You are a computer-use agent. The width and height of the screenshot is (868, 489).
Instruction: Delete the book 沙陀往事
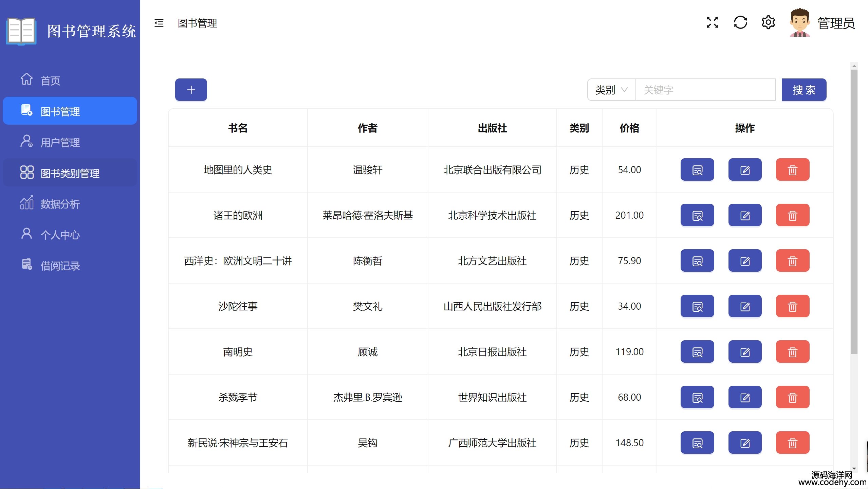[793, 306]
